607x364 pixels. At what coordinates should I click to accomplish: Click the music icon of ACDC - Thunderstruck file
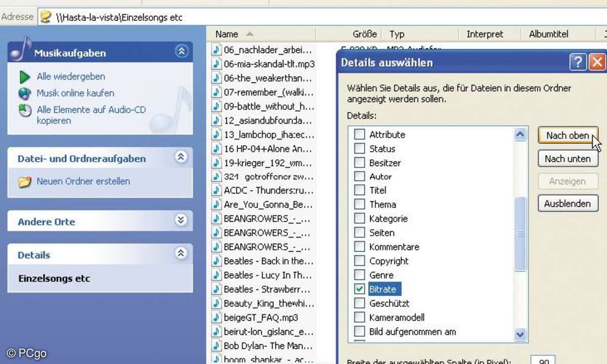click(x=216, y=191)
